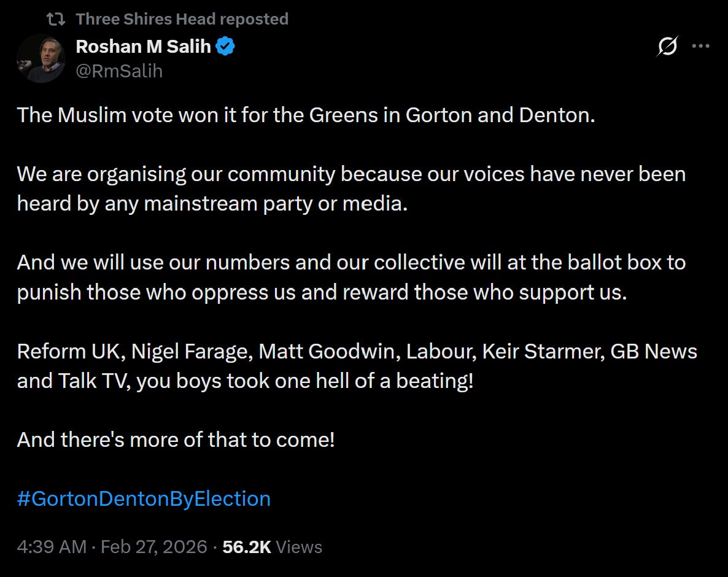The image size is (728, 577).
Task: Click the blue verified checkmark badge
Action: [x=225, y=46]
